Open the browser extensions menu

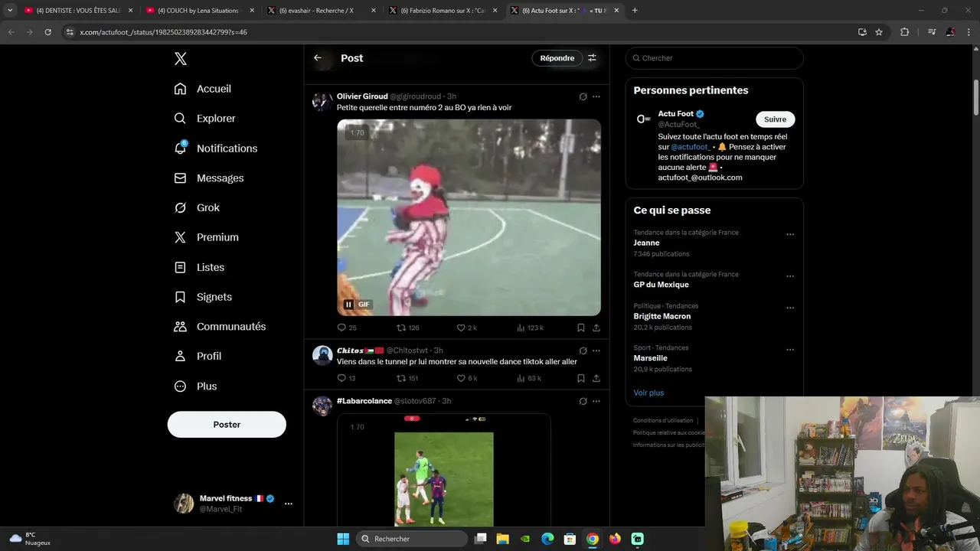coord(904,32)
